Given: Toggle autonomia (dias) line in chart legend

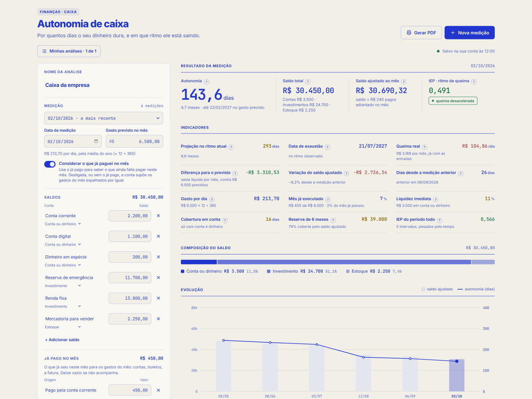Looking at the screenshot, I should click(476, 289).
